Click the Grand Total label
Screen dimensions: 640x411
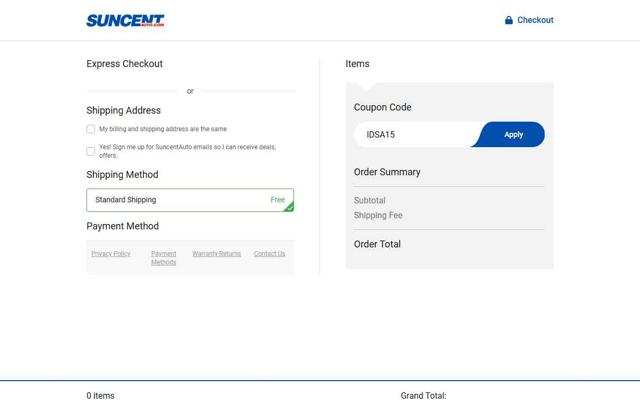(x=423, y=395)
